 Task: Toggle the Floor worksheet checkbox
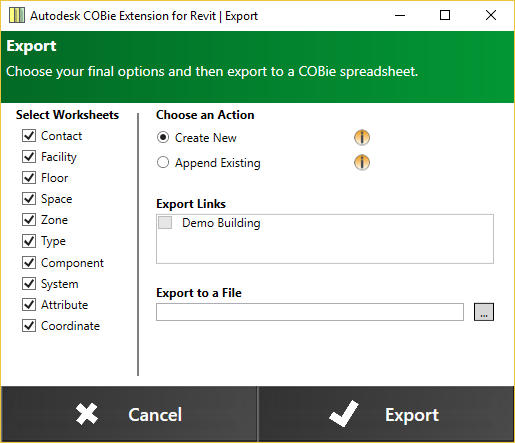[29, 178]
